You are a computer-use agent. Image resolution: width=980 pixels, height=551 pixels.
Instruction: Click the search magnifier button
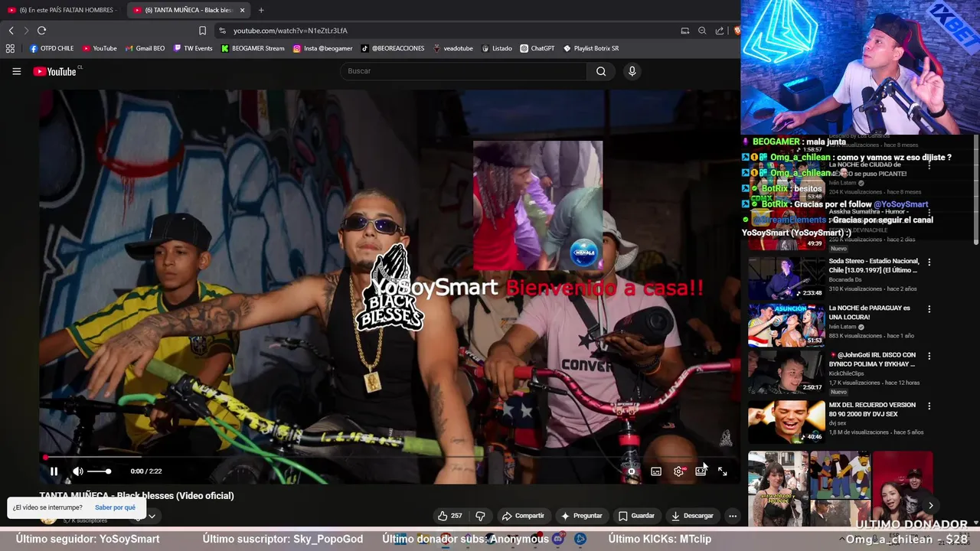click(601, 71)
